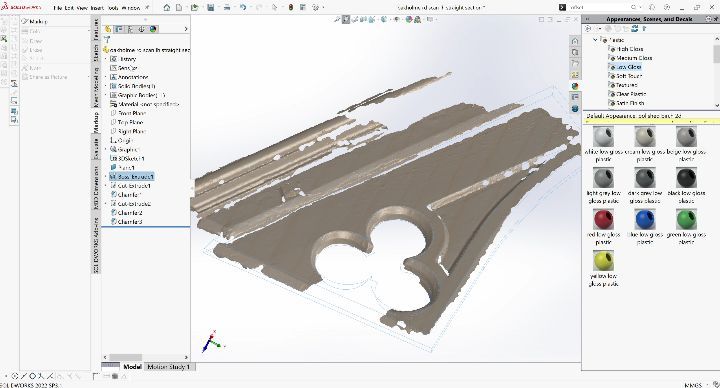Open the Edit menu
Image resolution: width=720 pixels, height=388 pixels.
[x=69, y=8]
